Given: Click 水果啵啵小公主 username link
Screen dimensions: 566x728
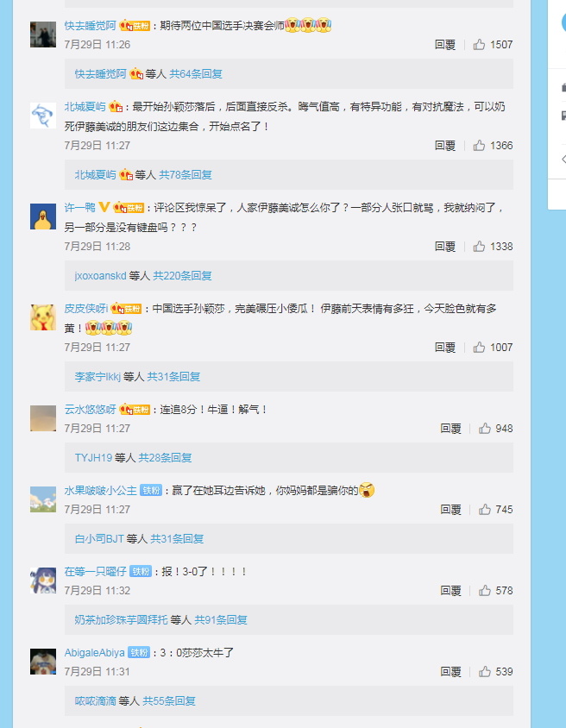Looking at the screenshot, I should click(101, 490).
